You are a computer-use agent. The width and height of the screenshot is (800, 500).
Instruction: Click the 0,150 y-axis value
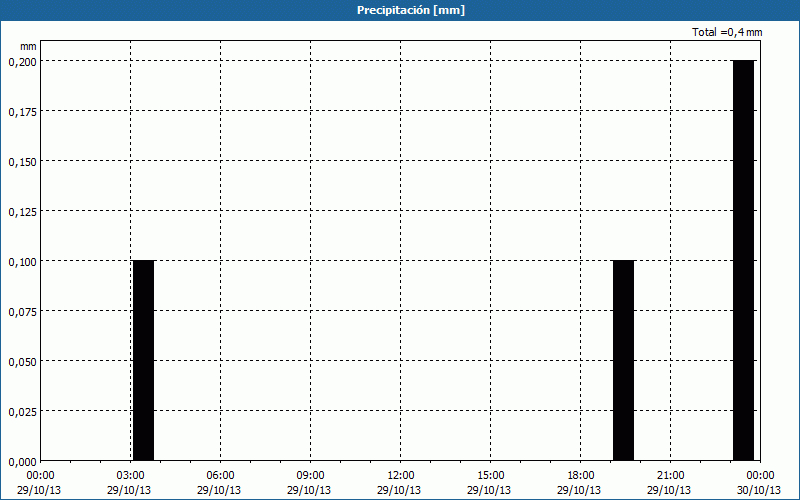[22, 161]
